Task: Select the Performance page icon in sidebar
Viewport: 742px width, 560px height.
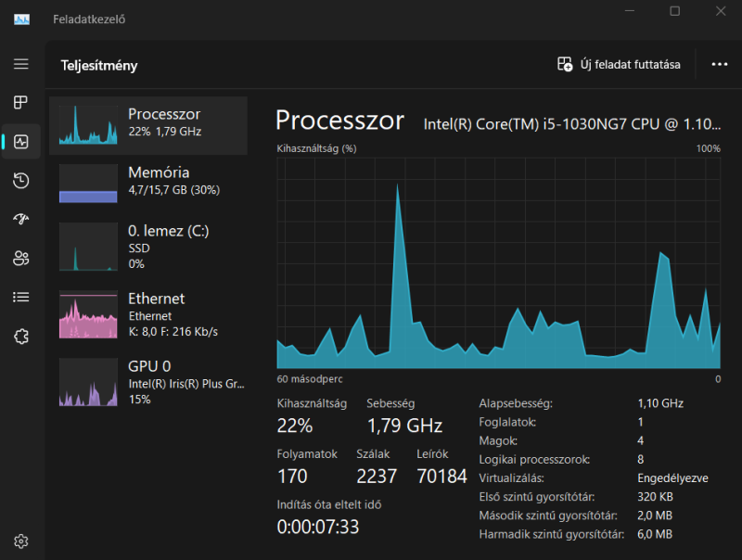Action: click(20, 142)
